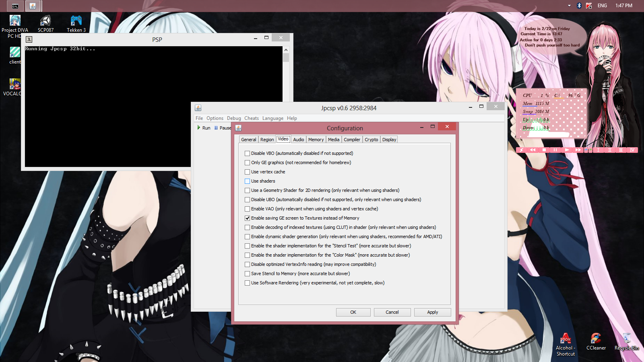644x362 pixels.
Task: Click the Roman numeral III widget button
Action: coord(621,150)
